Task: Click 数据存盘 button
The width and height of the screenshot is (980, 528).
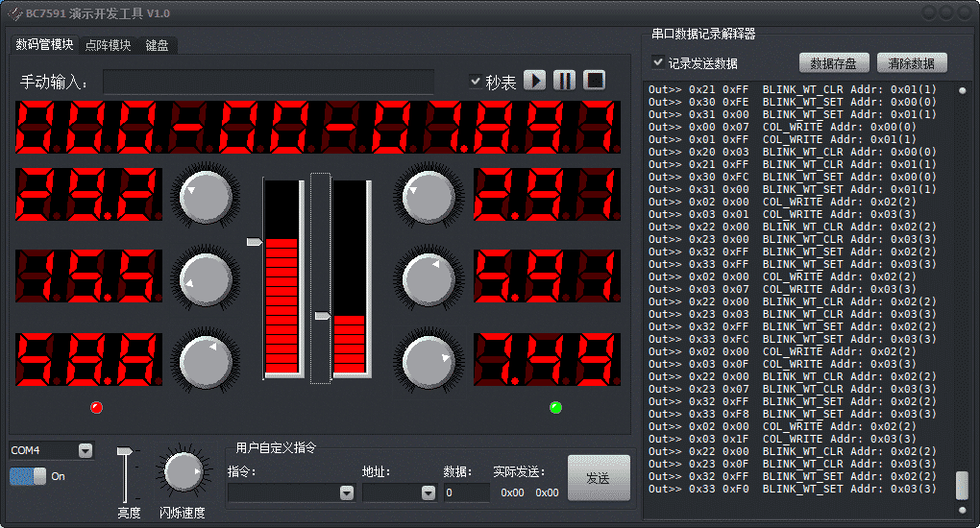Action: (x=834, y=63)
